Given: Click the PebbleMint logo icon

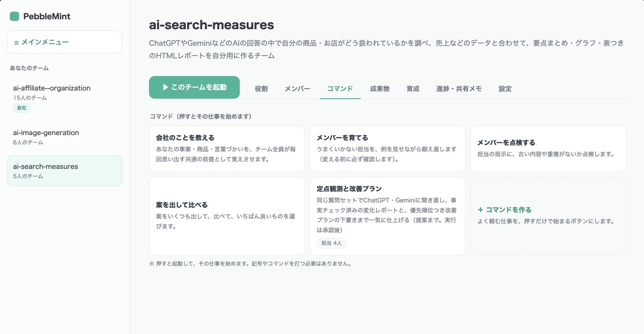Looking at the screenshot, I should pos(14,17).
